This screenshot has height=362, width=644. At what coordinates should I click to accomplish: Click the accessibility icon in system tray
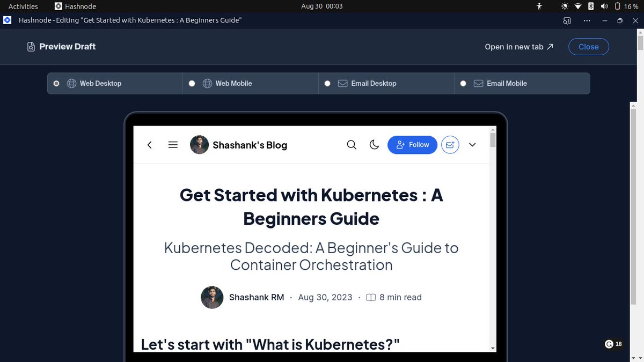point(539,6)
